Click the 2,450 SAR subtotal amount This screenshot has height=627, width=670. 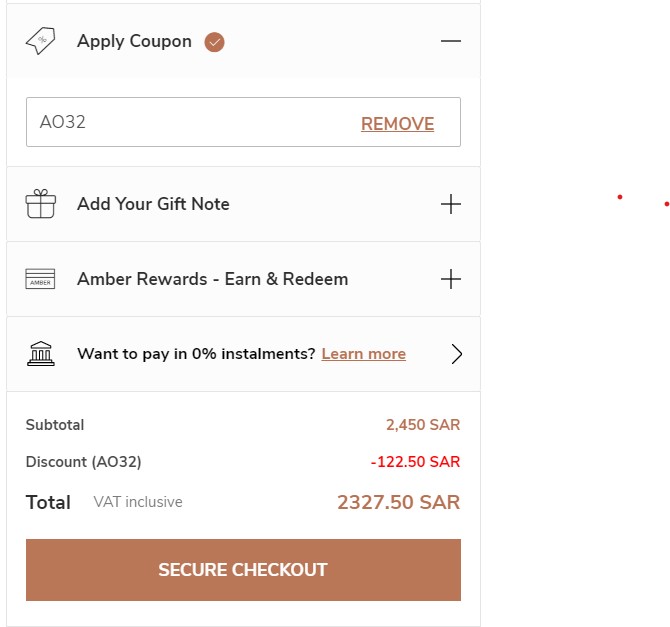coord(423,425)
